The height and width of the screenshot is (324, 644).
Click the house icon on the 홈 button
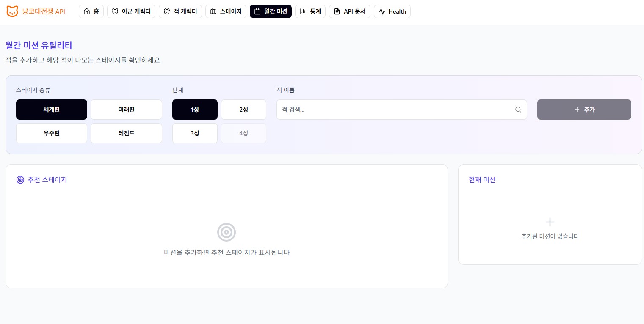point(87,11)
